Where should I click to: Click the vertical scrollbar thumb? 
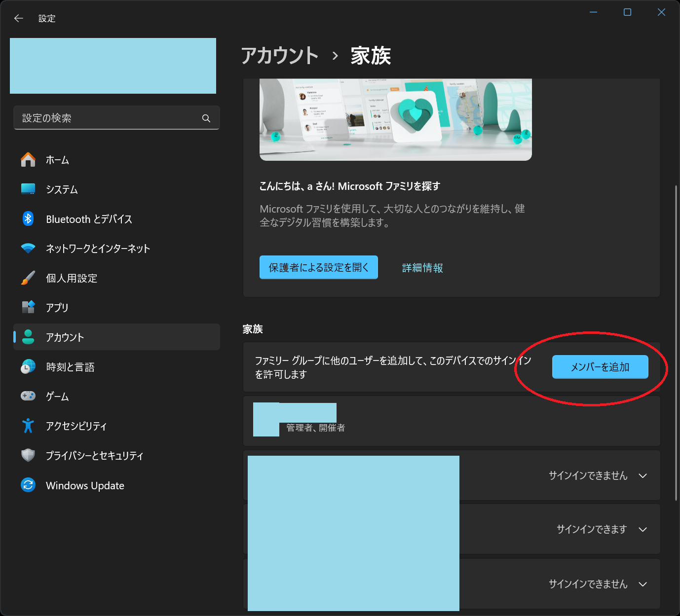pos(676,343)
